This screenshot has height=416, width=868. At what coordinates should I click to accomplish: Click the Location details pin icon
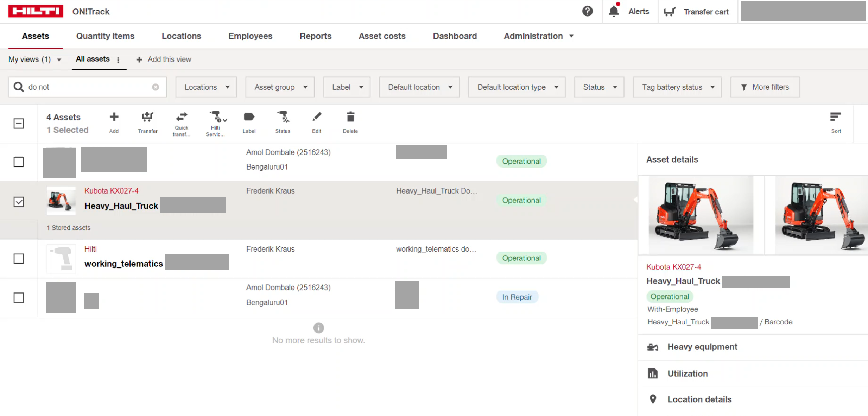653,399
